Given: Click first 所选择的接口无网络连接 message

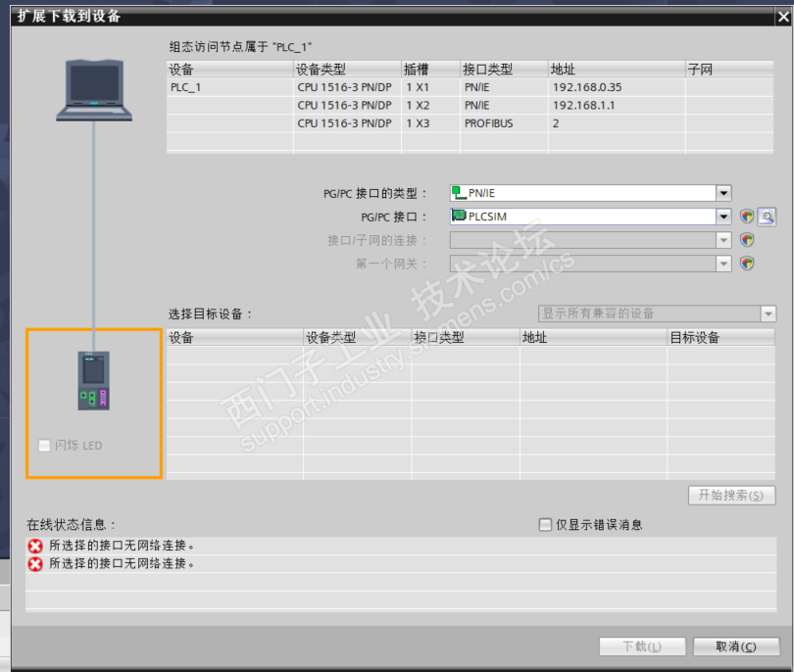Looking at the screenshot, I should click(122, 546).
